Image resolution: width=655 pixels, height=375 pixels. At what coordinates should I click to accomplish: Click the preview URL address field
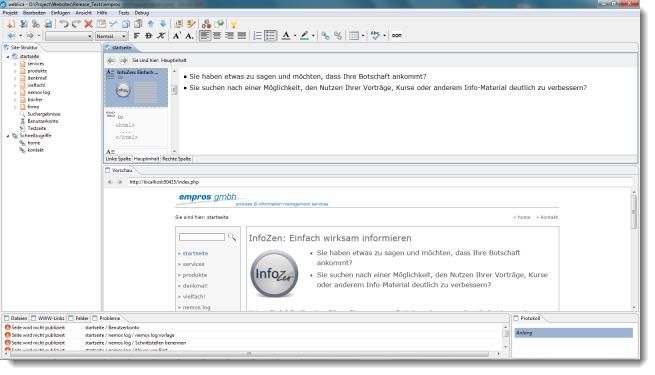(x=380, y=182)
